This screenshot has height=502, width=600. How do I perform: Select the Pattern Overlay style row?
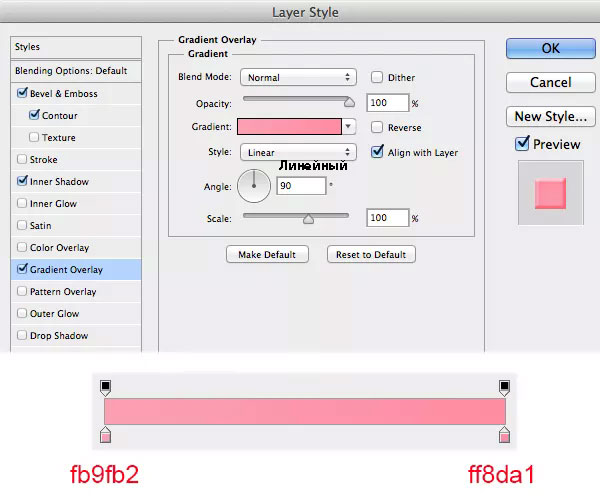(x=76, y=292)
